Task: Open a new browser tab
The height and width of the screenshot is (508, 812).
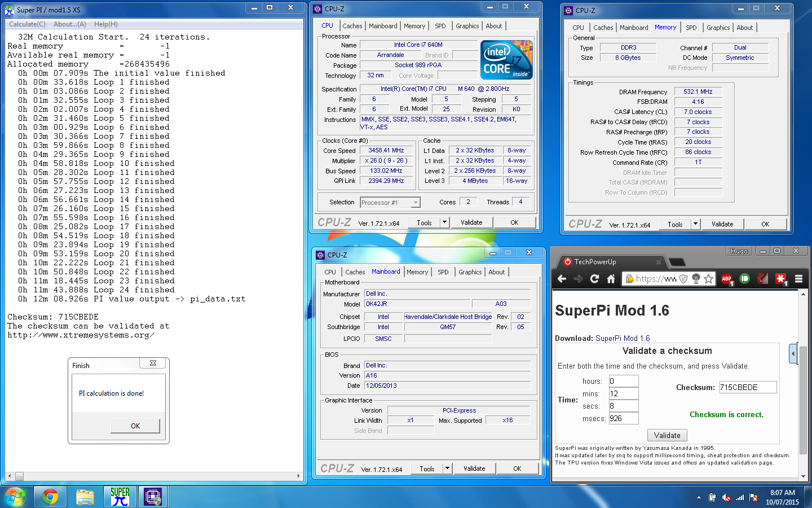Action: (x=677, y=262)
